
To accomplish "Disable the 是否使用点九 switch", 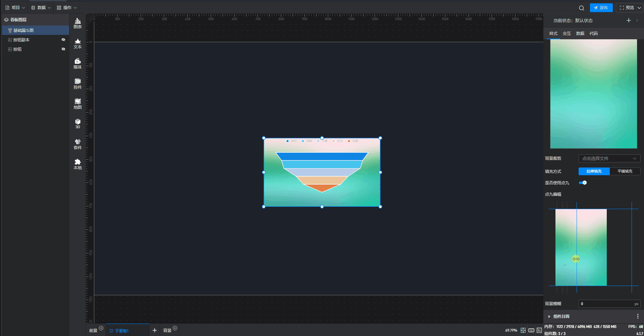I will (x=583, y=183).
